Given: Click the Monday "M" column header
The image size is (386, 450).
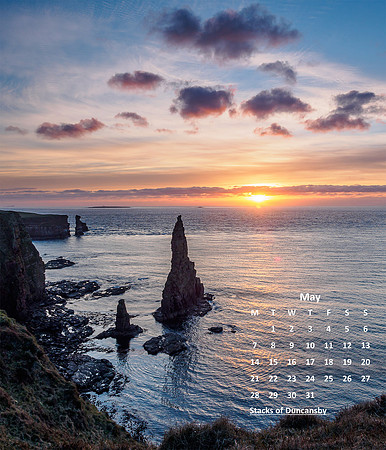Looking at the screenshot, I should 255,313.
